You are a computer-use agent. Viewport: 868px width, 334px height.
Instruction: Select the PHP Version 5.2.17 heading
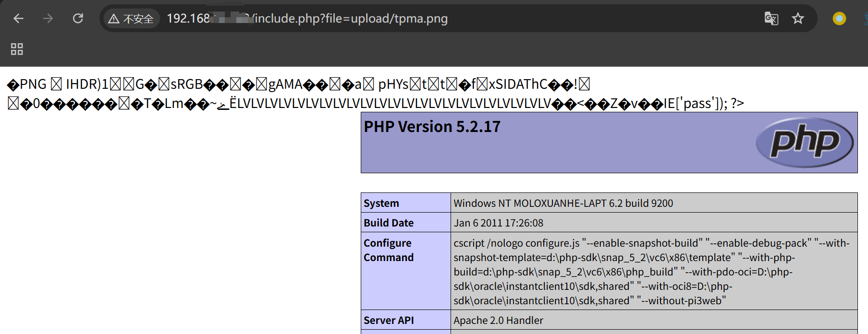click(x=432, y=127)
